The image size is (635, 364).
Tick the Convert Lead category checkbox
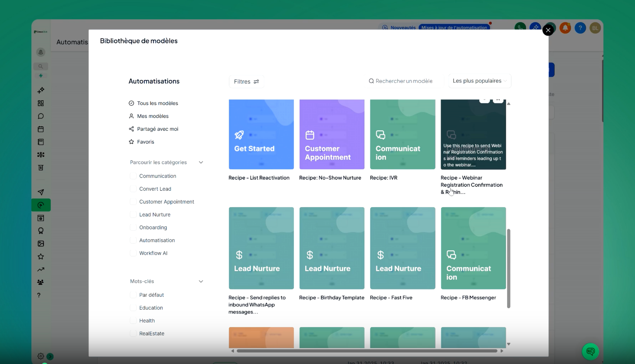coord(133,189)
